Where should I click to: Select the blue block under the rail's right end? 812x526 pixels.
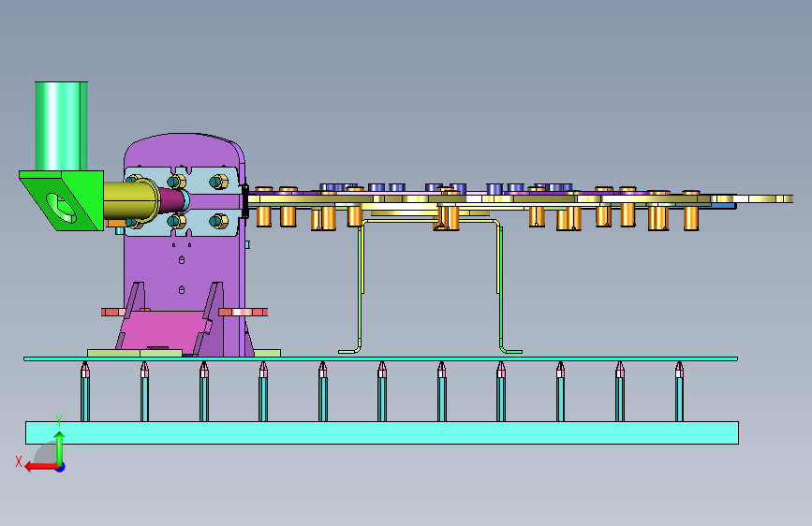(x=723, y=206)
